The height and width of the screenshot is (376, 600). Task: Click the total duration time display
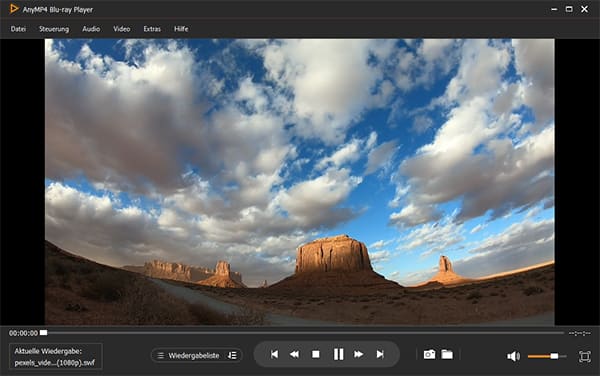pyautogui.click(x=580, y=334)
